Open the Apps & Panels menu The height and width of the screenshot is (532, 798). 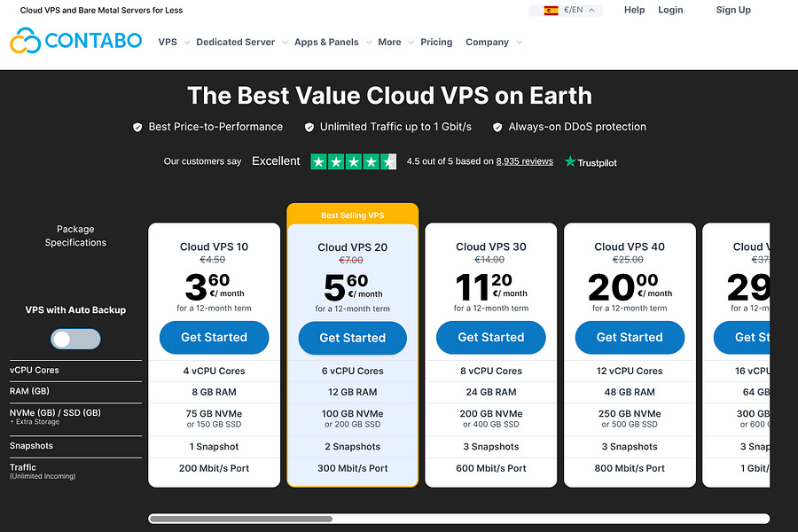click(326, 43)
